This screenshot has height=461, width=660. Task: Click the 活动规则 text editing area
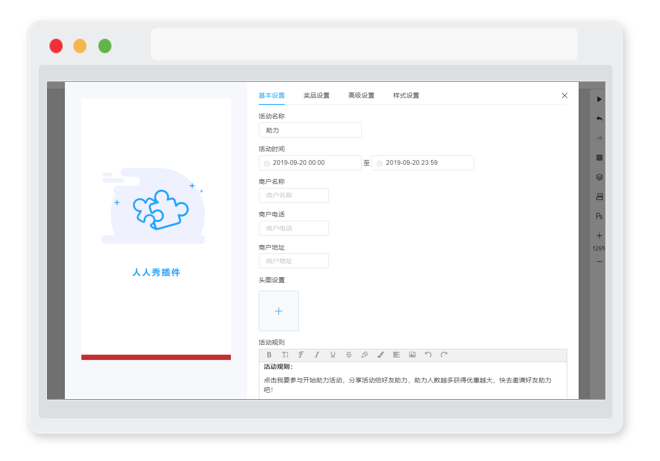(x=413, y=381)
